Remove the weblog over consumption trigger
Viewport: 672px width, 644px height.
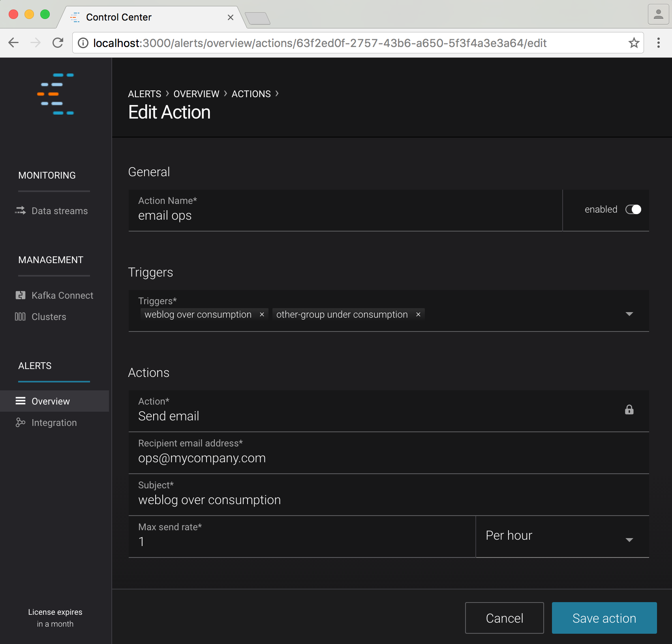pyautogui.click(x=262, y=314)
